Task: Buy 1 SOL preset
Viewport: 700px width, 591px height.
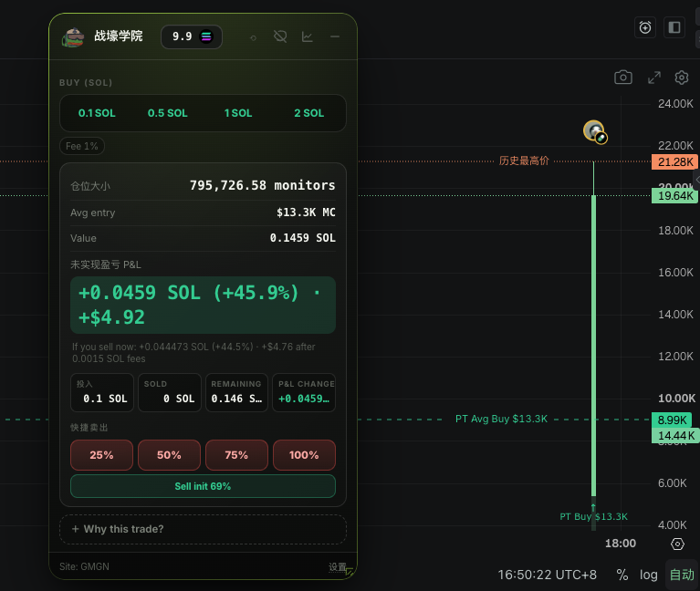Action: pos(238,113)
